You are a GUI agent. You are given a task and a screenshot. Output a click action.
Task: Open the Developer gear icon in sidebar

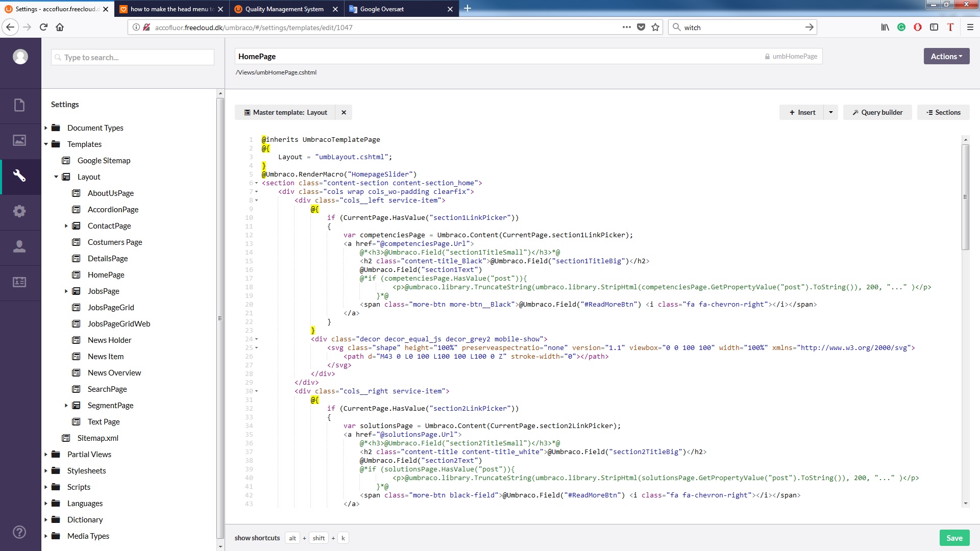19,211
